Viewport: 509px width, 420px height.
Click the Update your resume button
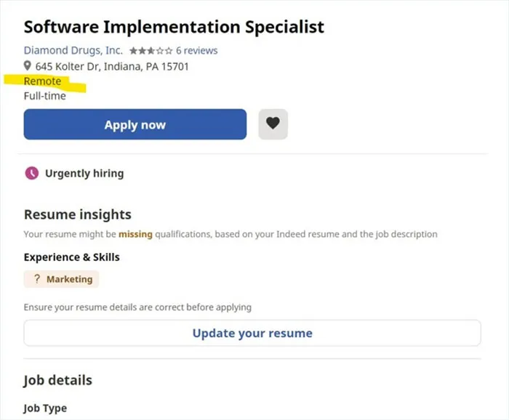[x=252, y=333]
